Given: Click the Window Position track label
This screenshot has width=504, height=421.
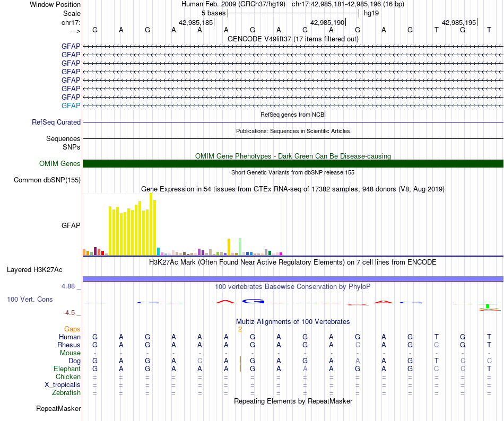Looking at the screenshot, I should pos(55,4).
